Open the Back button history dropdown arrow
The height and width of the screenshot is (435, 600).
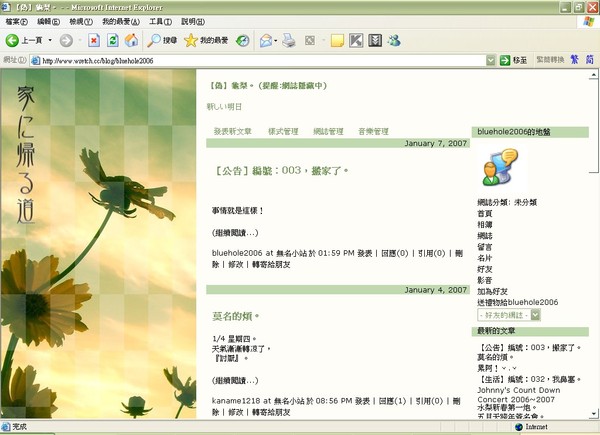(50, 40)
